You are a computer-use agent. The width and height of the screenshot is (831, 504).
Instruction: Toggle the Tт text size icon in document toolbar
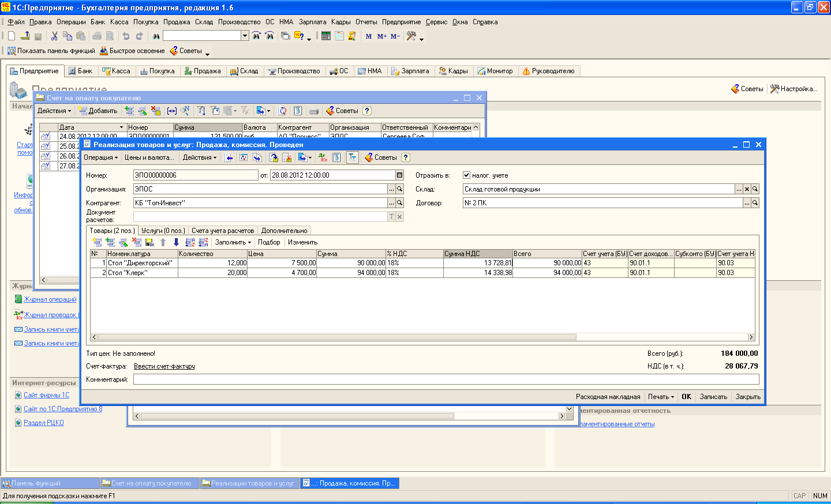[x=352, y=157]
